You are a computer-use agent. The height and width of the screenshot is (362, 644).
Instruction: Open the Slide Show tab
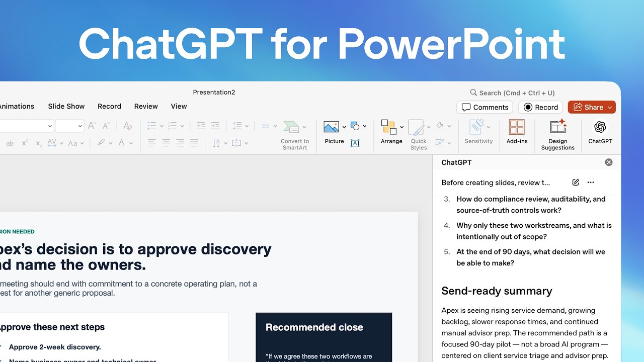(x=66, y=106)
